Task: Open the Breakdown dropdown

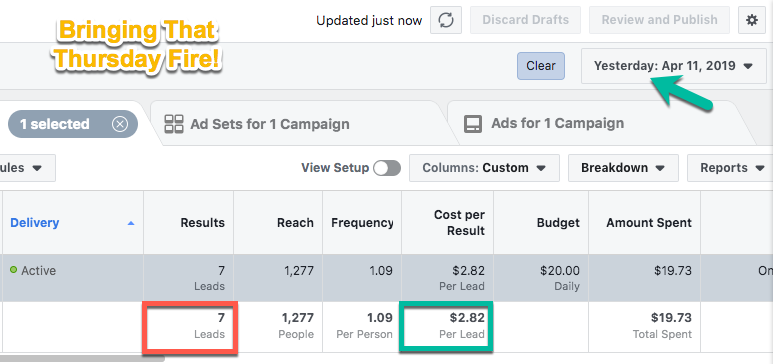Action: tap(623, 168)
